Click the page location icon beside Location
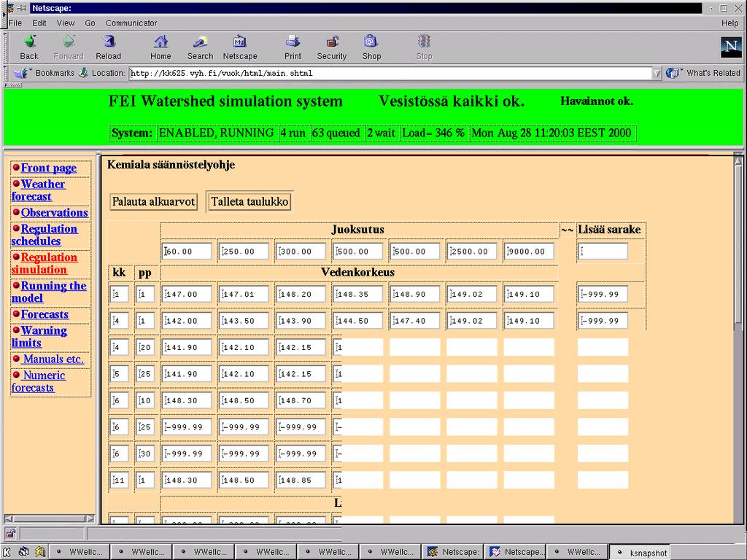Image resolution: width=747 pixels, height=560 pixels. (83, 74)
